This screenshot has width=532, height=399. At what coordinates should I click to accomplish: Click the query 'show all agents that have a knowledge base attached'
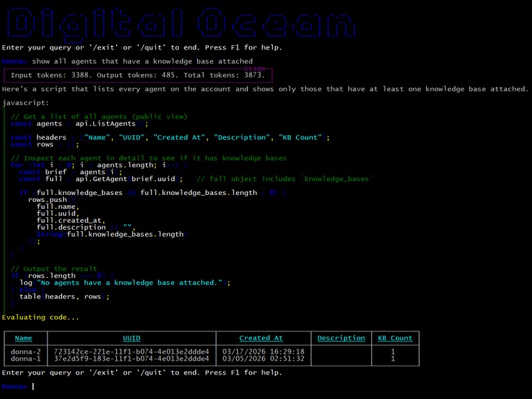[143, 61]
